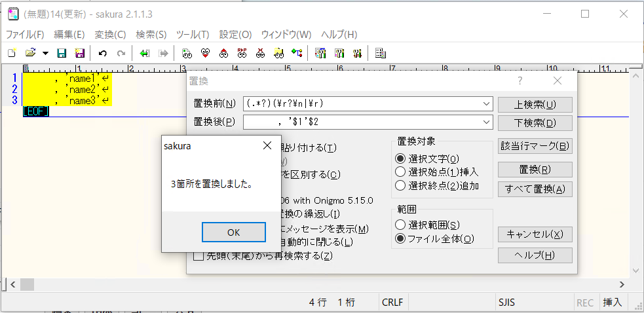Open the first of the three settings tool icons
Image resolution: width=644 pixels, height=313 pixels.
[320, 53]
